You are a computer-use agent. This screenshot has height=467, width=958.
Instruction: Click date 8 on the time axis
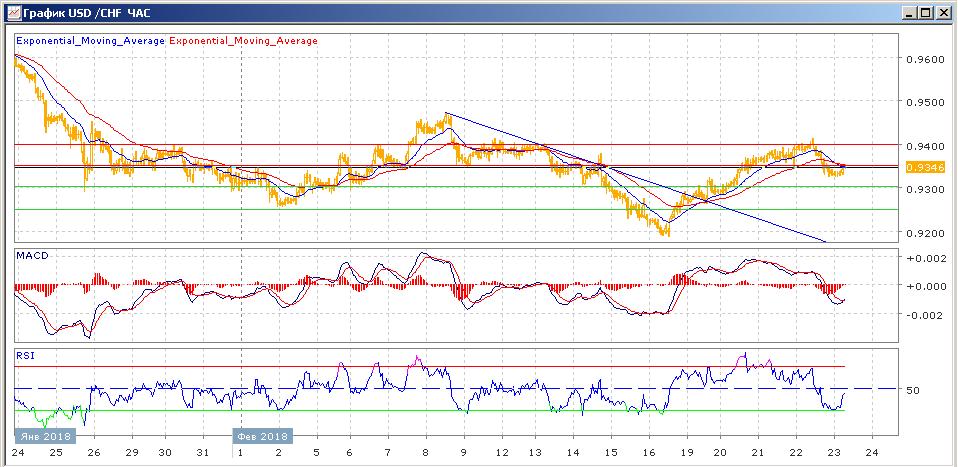tap(425, 453)
